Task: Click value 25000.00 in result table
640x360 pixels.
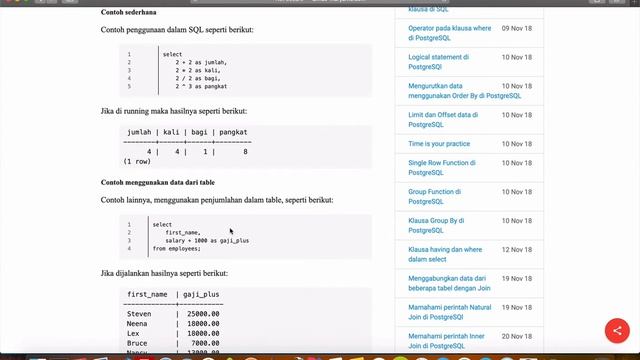Action: (x=203, y=314)
